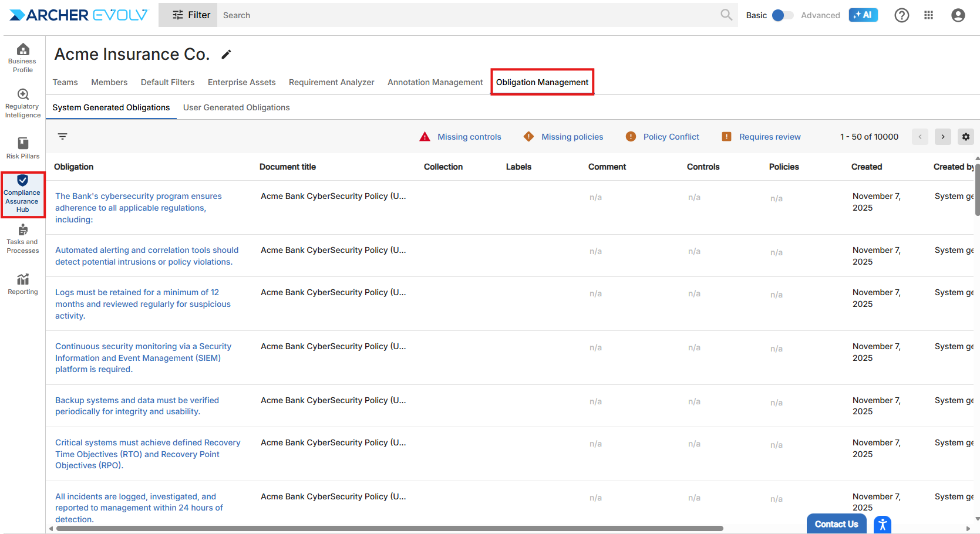Screen dimensions: 980x534
Task: Switch to User Generated Obligations tab
Action: tap(236, 107)
